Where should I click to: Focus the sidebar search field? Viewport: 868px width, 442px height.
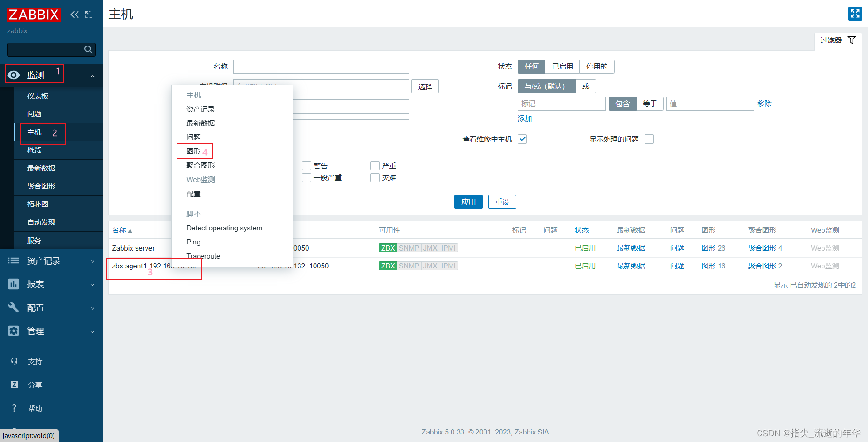(x=51, y=50)
